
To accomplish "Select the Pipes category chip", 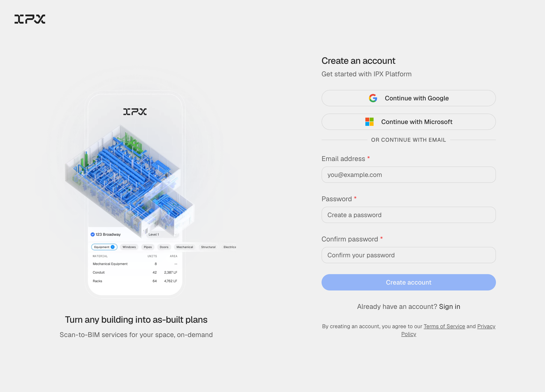I will [x=148, y=247].
